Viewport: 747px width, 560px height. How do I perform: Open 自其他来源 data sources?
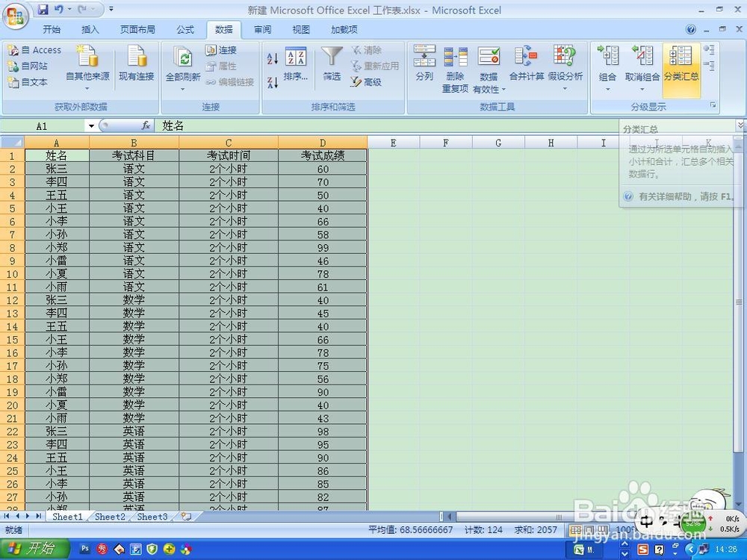[87, 68]
